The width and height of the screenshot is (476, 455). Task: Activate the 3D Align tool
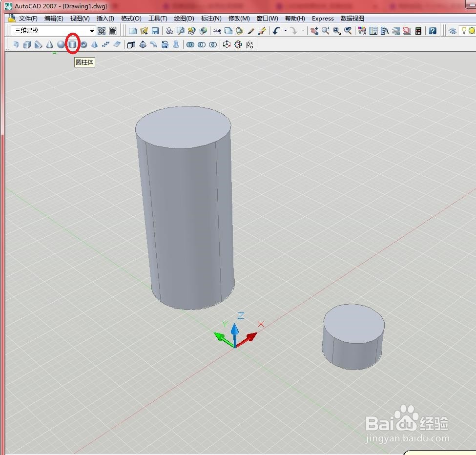pos(249,44)
